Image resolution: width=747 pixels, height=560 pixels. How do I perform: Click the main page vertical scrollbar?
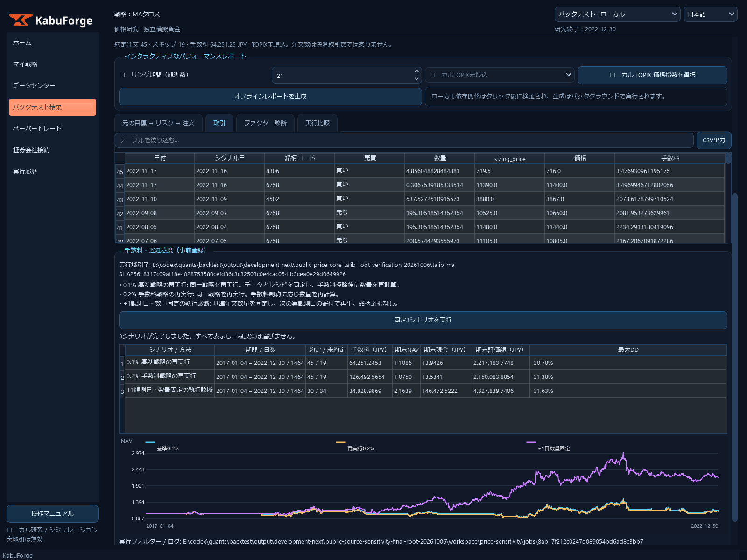click(734, 357)
